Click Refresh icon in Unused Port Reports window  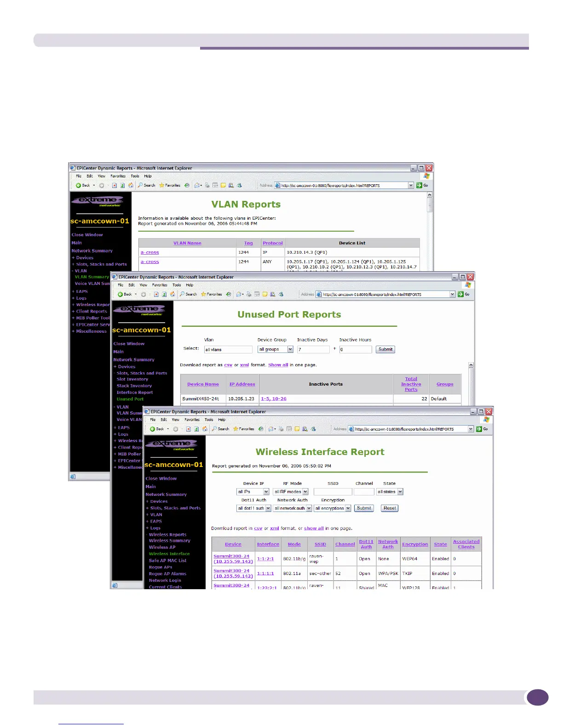coord(164,294)
